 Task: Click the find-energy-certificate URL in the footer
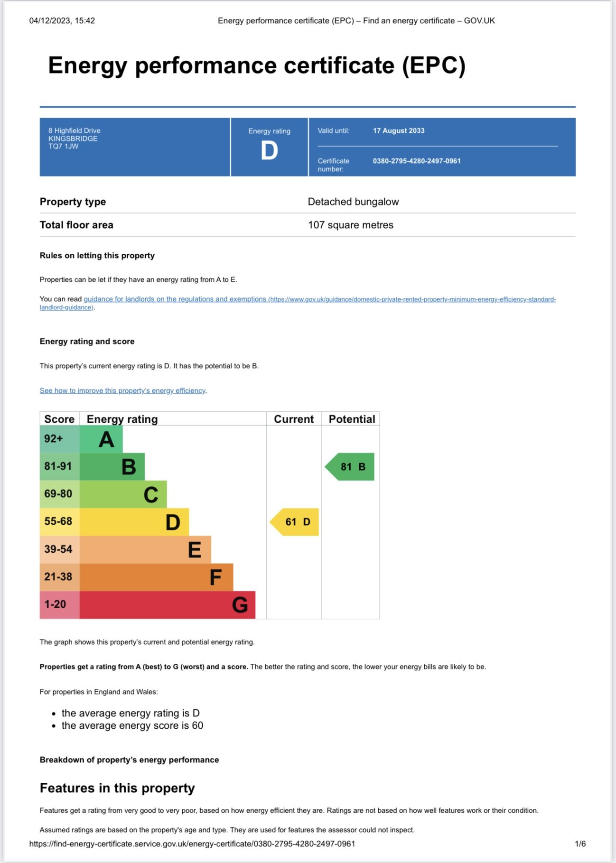tap(192, 844)
